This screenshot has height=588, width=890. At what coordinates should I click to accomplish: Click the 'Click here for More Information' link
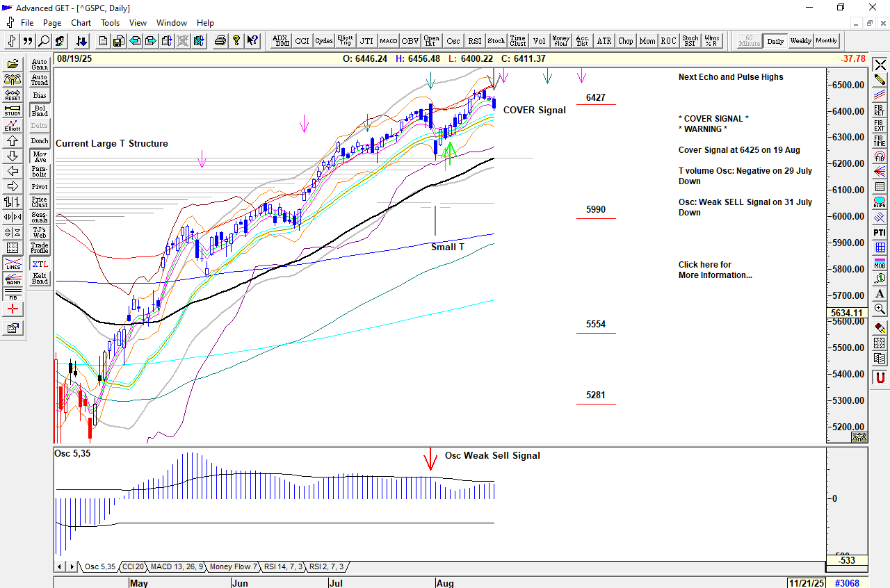tap(715, 270)
